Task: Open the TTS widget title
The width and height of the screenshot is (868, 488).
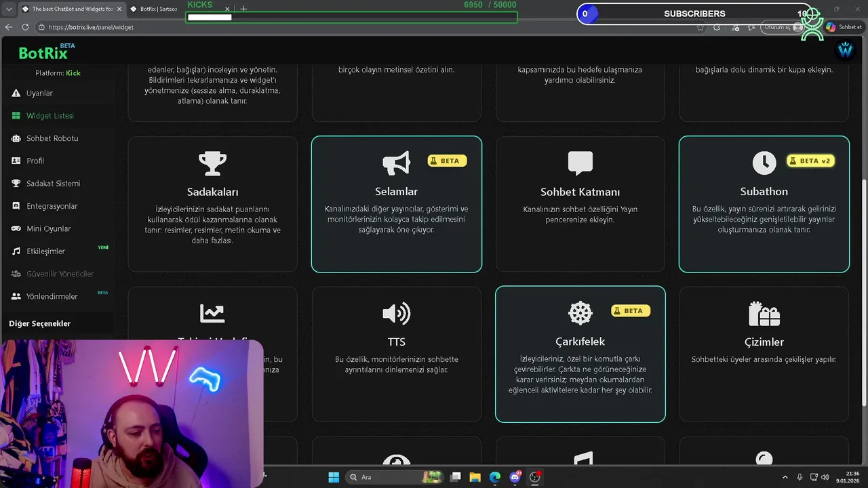Action: click(397, 342)
